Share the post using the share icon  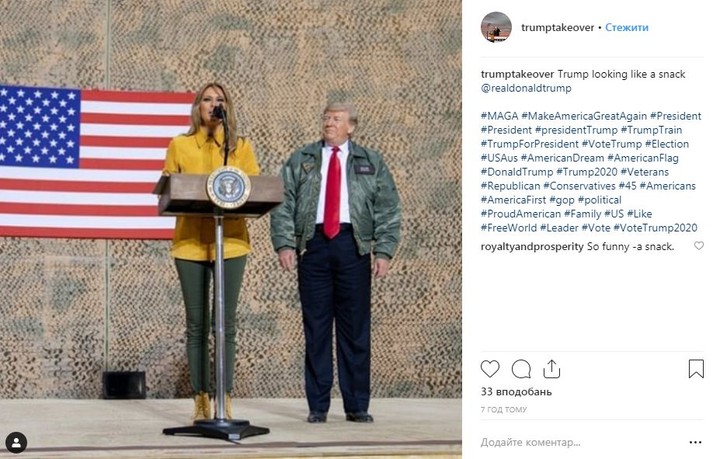[552, 369]
